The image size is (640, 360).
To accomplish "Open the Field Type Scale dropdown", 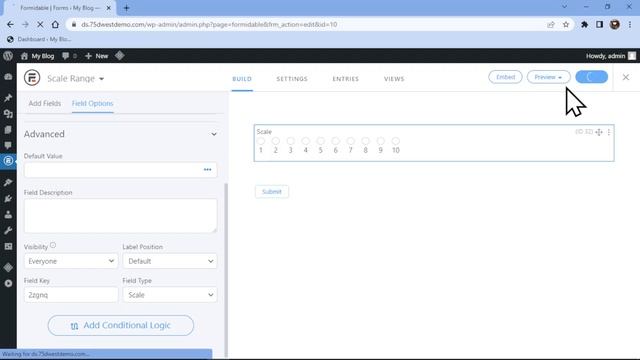I will tap(170, 295).
